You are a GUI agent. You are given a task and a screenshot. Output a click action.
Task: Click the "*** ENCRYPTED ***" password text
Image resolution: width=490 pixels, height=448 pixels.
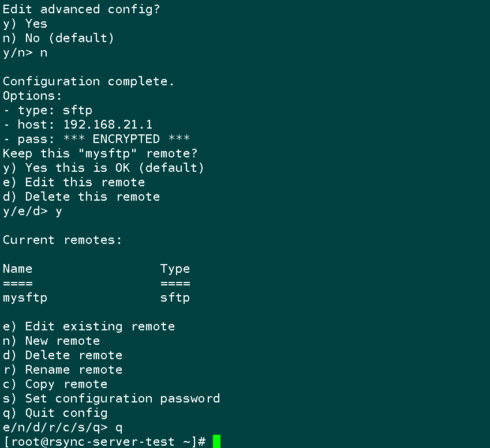click(126, 139)
